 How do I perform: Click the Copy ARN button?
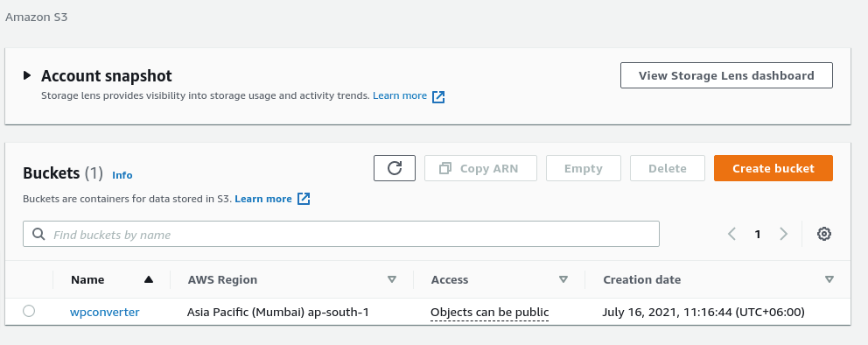point(480,168)
